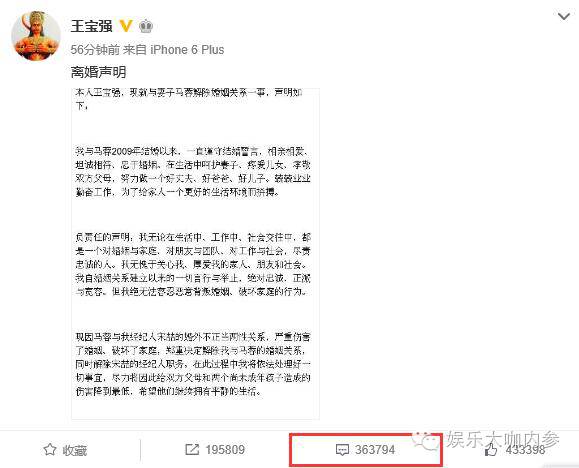Click the username 王宝强
The height and width of the screenshot is (468, 579).
tap(92, 26)
